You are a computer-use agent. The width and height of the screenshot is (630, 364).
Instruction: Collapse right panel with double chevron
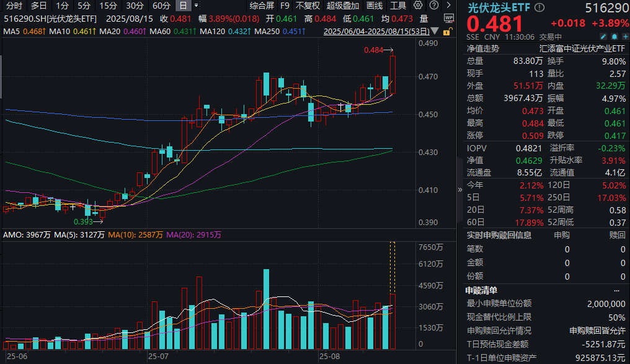click(459, 190)
